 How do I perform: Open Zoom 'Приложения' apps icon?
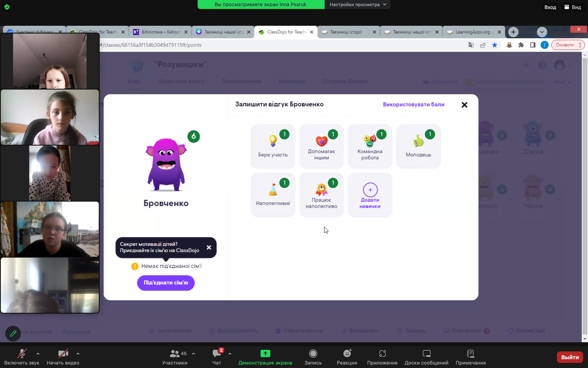(x=382, y=353)
